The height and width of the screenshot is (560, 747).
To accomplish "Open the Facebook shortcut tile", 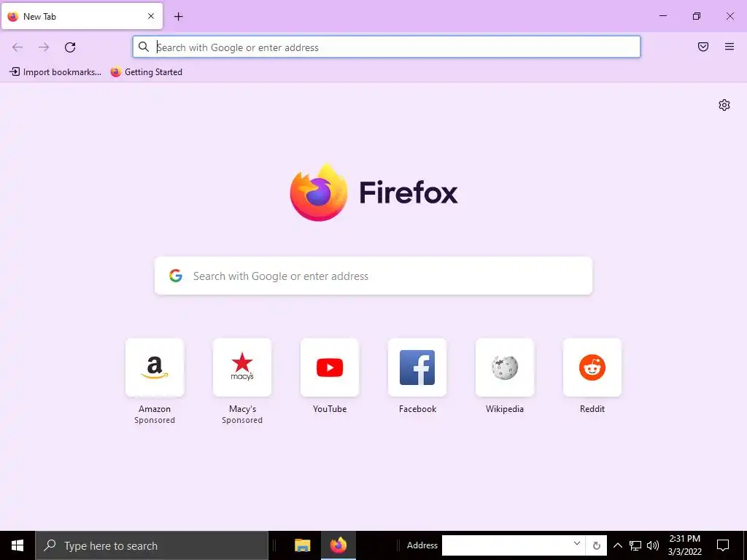I will point(417,367).
